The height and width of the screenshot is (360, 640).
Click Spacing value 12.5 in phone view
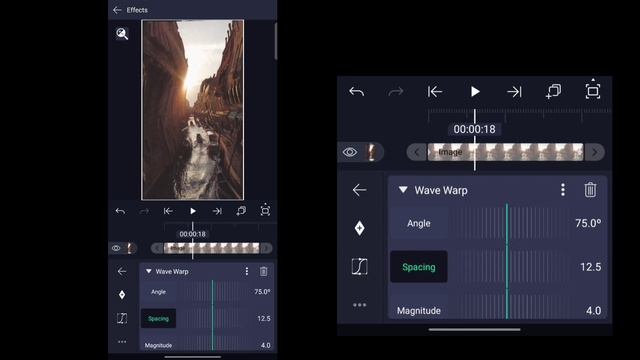(264, 318)
